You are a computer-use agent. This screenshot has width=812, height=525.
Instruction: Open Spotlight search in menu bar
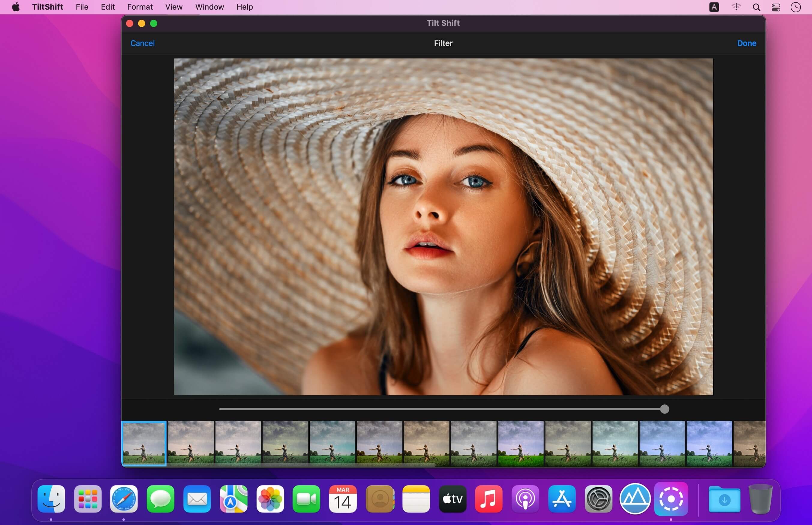pyautogui.click(x=756, y=7)
